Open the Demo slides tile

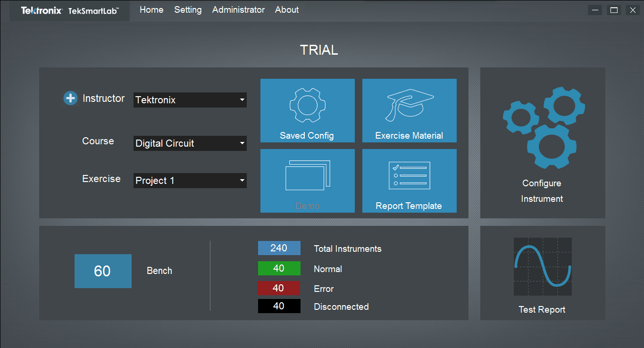[x=308, y=181]
